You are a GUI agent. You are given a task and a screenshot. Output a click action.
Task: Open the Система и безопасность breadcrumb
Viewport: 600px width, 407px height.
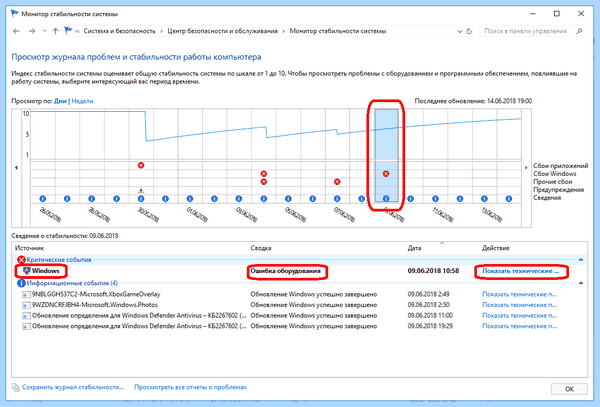pyautogui.click(x=119, y=31)
